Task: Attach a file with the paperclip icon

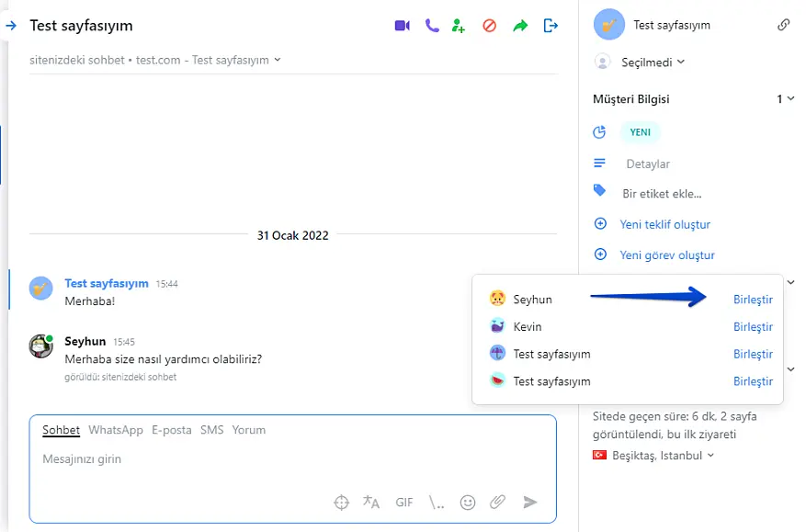Action: tap(497, 502)
